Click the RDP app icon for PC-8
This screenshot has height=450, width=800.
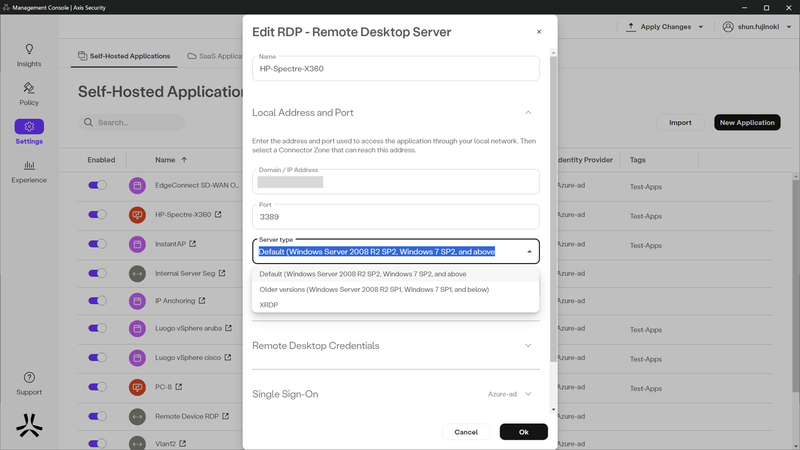pyautogui.click(x=138, y=387)
